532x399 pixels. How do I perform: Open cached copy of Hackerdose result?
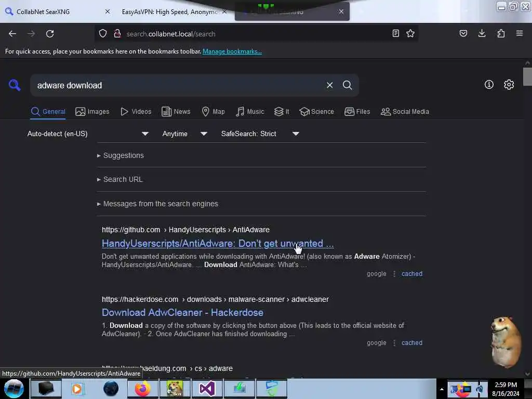[x=412, y=343]
